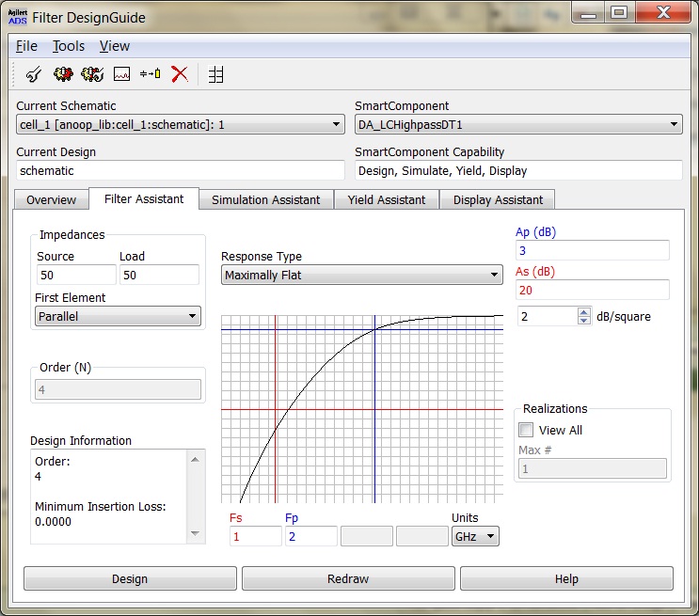699x616 pixels.
Task: Click the Load impedance field
Action: point(159,275)
